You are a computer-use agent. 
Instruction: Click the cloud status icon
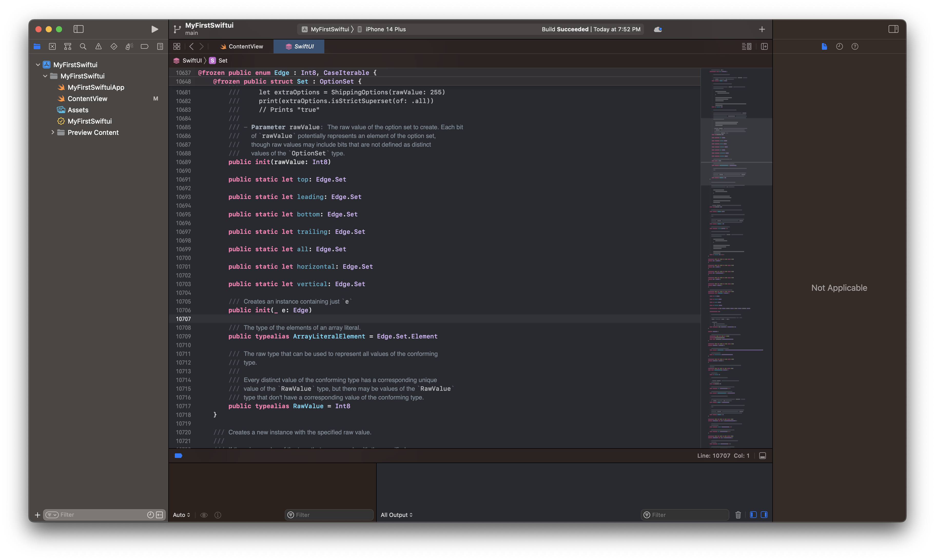click(658, 29)
